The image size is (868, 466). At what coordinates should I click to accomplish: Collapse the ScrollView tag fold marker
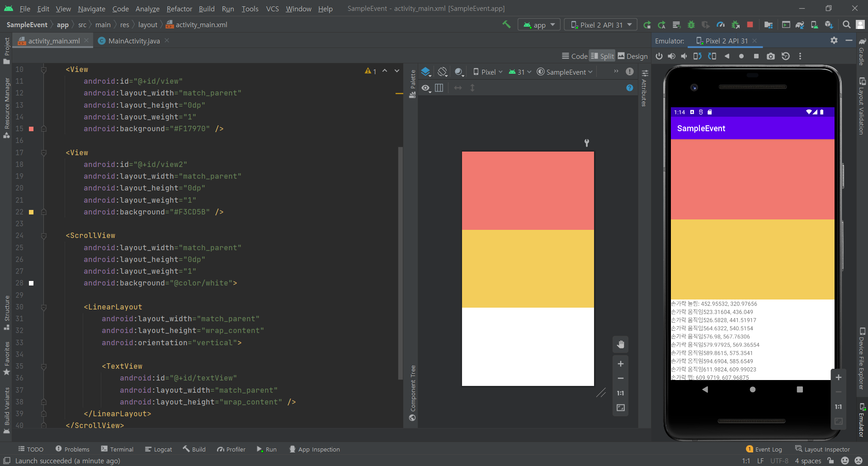point(44,236)
